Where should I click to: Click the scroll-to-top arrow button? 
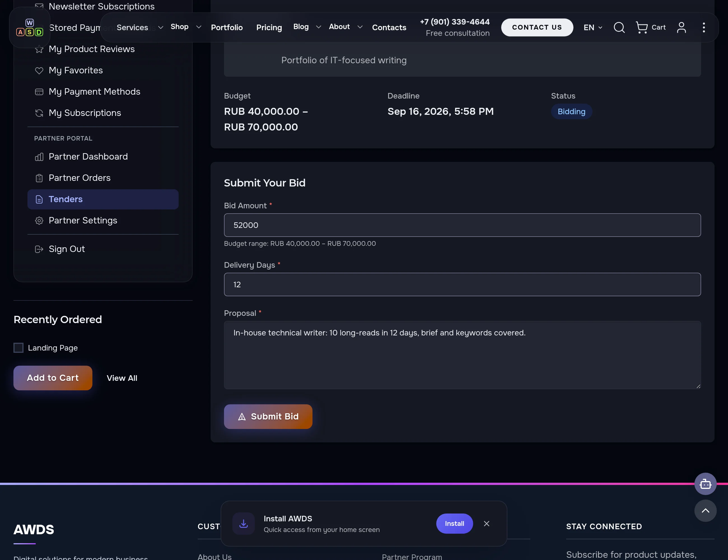click(705, 511)
